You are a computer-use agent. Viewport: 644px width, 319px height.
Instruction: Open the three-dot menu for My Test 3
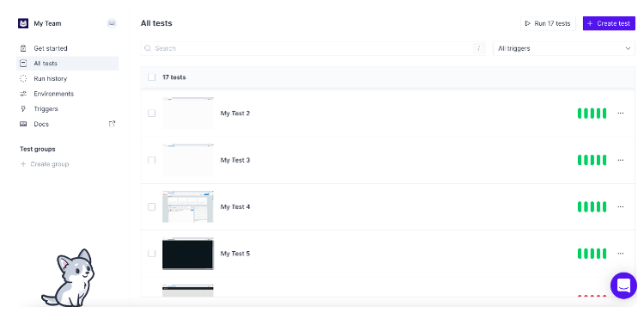tap(621, 160)
